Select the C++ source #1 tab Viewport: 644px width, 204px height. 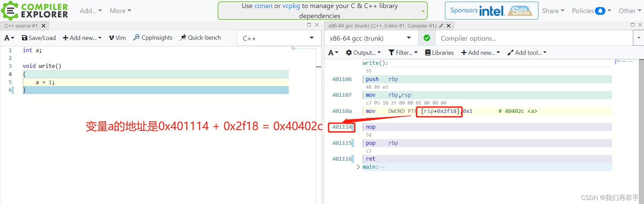(x=21, y=26)
